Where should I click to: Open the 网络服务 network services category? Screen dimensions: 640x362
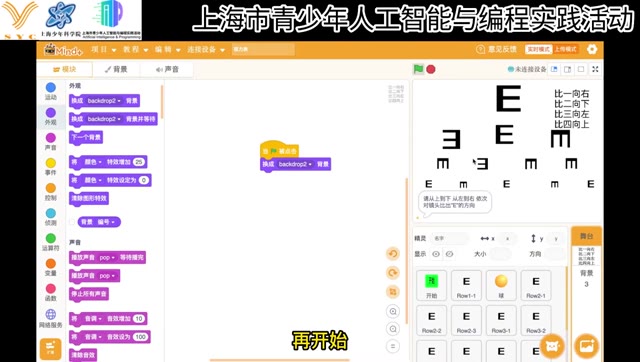[51, 318]
